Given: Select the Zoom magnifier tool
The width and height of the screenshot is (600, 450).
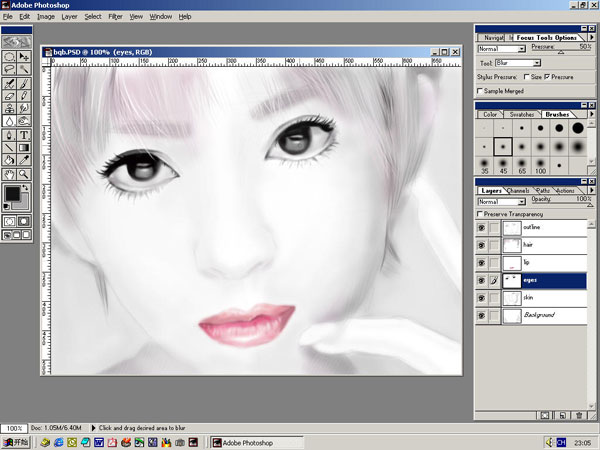Looking at the screenshot, I should [x=24, y=174].
